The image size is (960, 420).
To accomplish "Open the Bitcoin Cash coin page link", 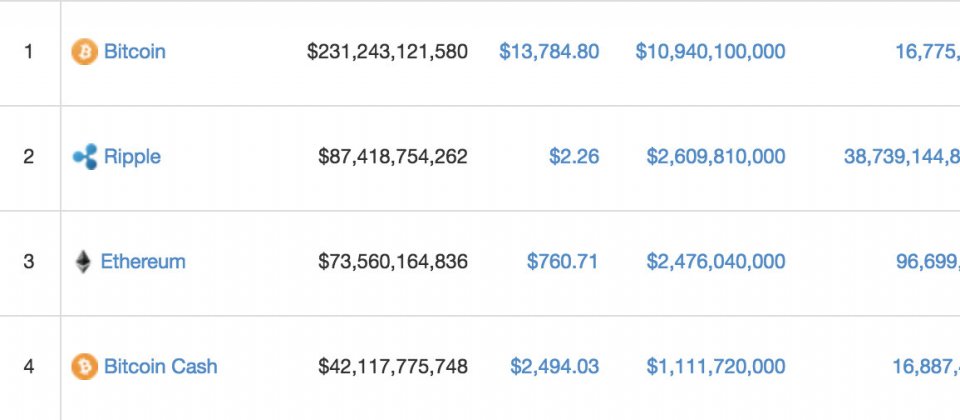I will [160, 367].
